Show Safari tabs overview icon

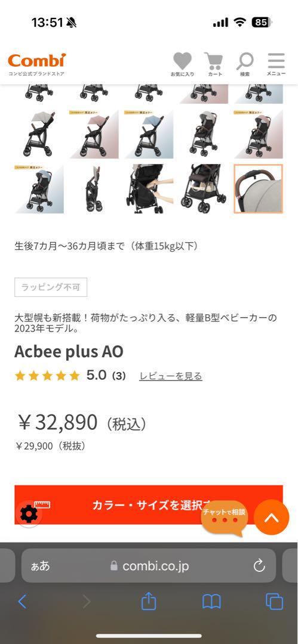tap(274, 602)
